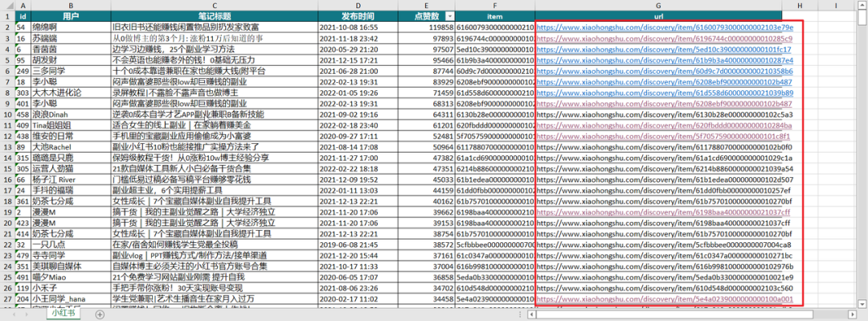
Task: Select the user cell 胡发财
Action: (71, 60)
